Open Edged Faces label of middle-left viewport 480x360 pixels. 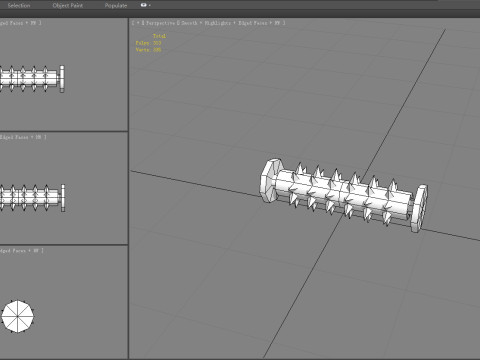[14, 137]
